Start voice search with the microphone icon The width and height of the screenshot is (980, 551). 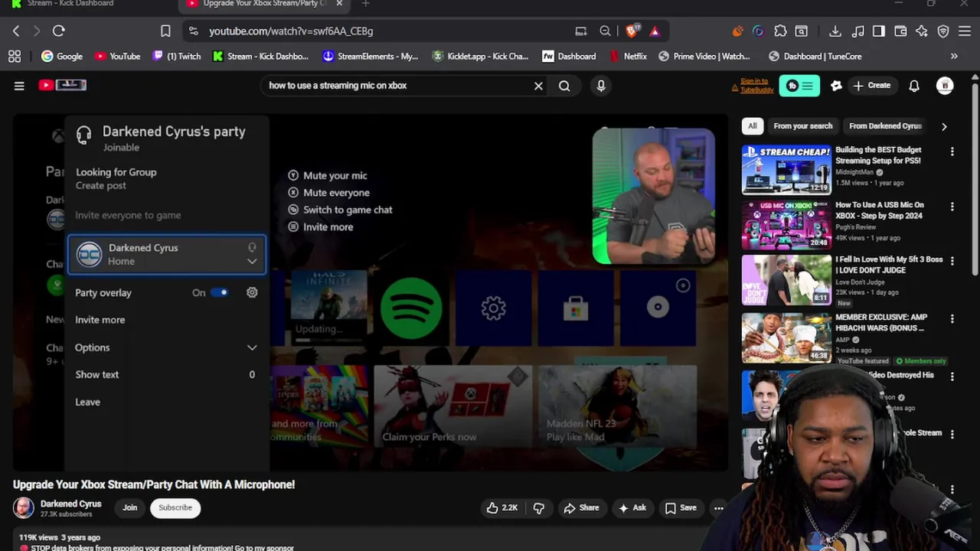click(x=601, y=86)
